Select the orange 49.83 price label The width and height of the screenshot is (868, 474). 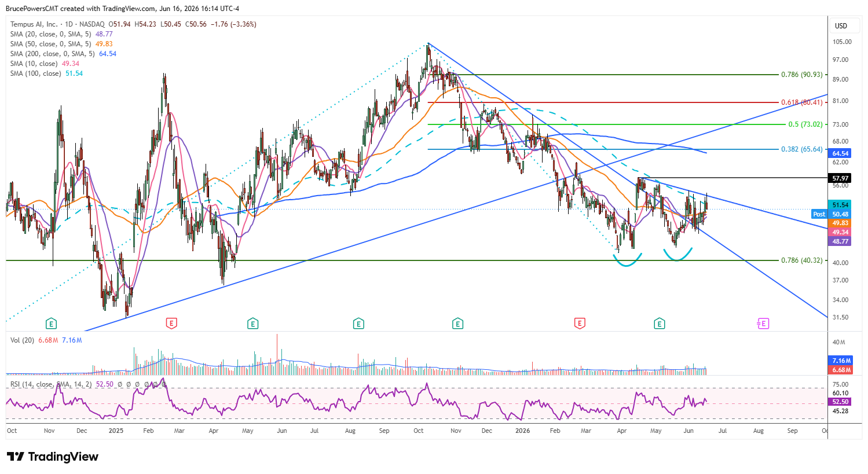840,223
